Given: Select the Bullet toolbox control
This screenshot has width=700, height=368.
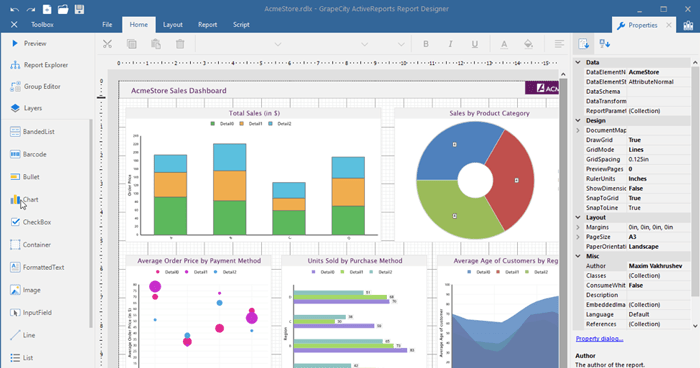Looking at the screenshot, I should click(25, 177).
